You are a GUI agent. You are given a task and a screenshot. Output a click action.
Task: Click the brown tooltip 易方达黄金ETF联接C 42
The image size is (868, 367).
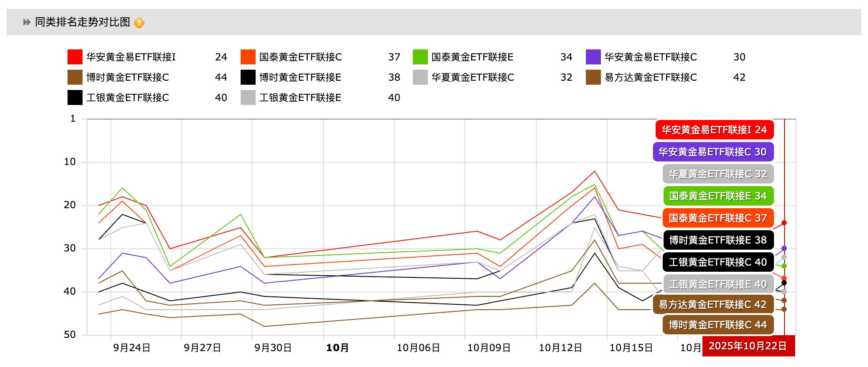click(x=713, y=304)
